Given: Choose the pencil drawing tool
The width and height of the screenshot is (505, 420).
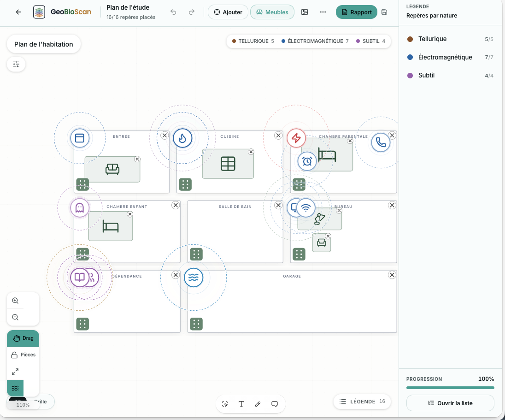Looking at the screenshot, I should coord(258,404).
